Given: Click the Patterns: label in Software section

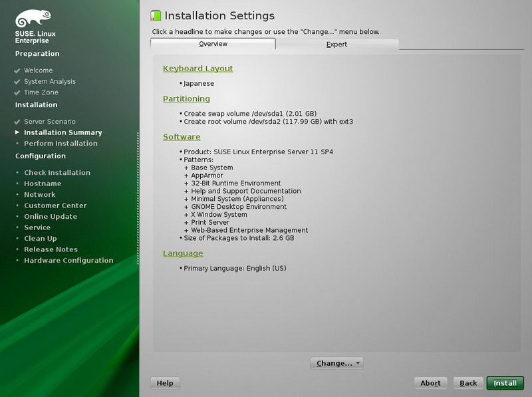Looking at the screenshot, I should coord(198,160).
